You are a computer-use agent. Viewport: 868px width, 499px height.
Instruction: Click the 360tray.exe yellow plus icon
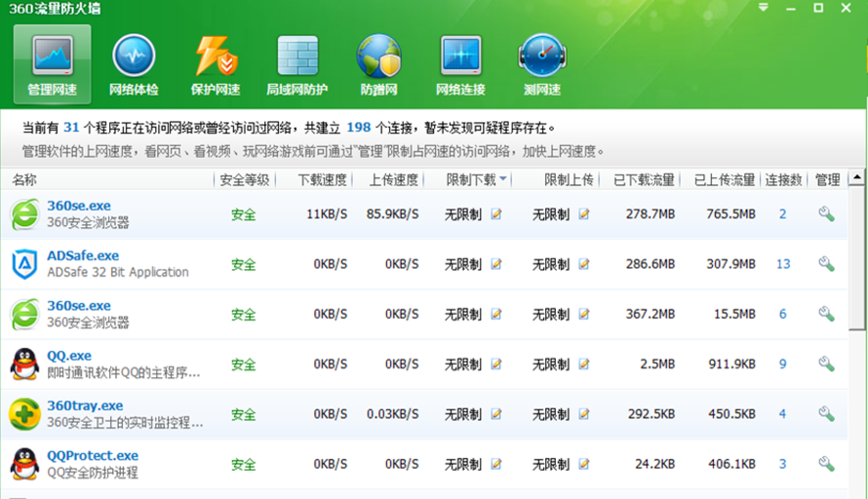coord(25,414)
